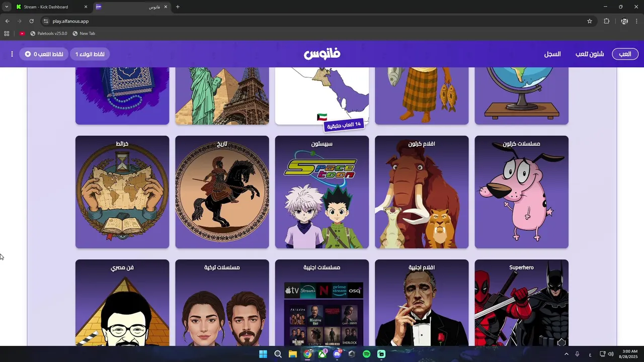The height and width of the screenshot is (362, 644).
Task: Select the Statue of Liberty landmarks card
Action: (x=222, y=96)
